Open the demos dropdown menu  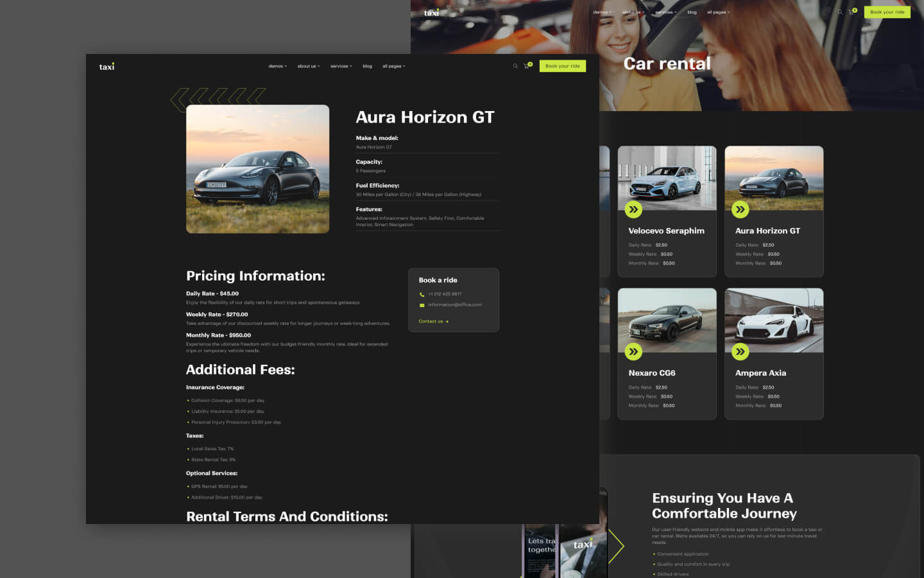(x=277, y=66)
